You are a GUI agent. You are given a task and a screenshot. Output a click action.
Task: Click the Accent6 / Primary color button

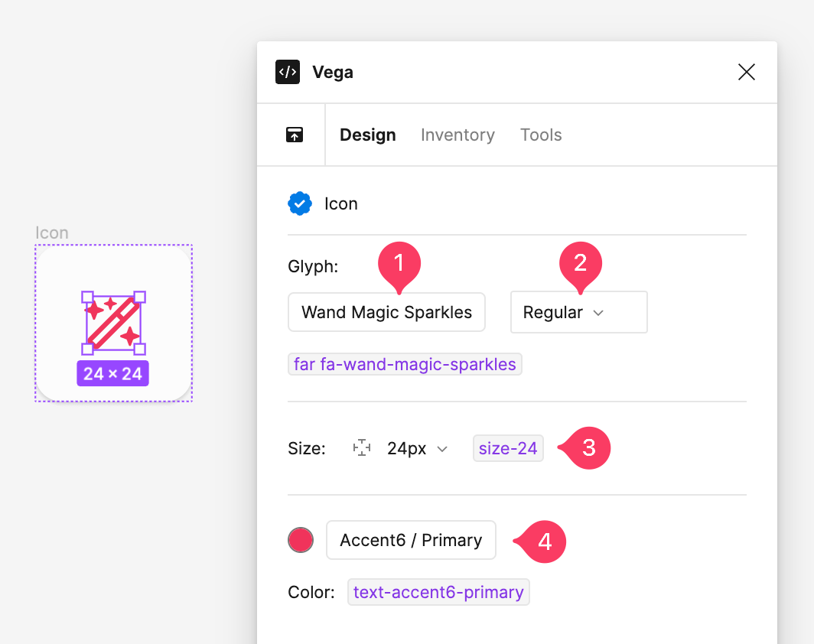[x=411, y=540]
